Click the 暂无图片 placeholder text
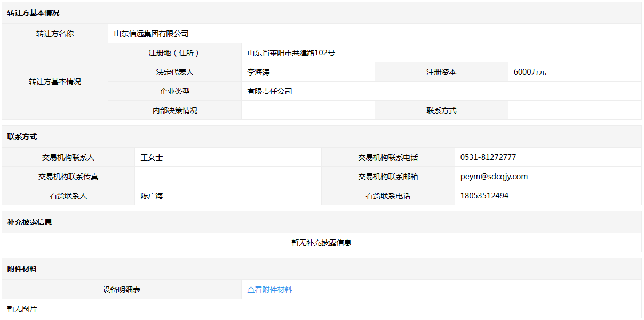644x320 pixels. coord(22,309)
